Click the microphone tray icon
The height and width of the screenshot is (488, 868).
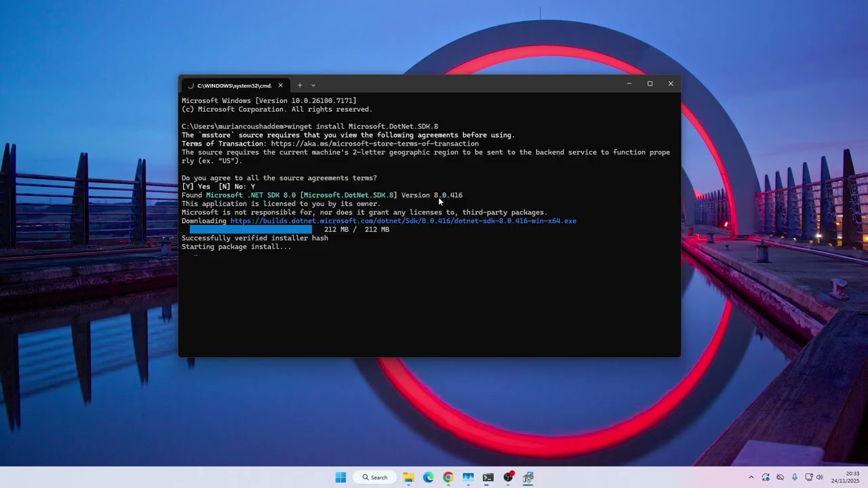click(x=795, y=477)
